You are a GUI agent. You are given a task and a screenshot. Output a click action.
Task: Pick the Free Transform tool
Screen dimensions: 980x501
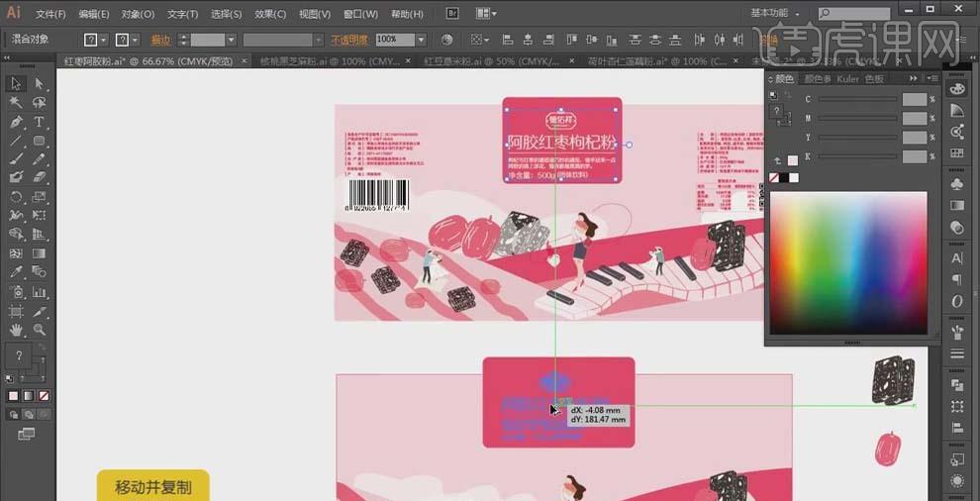[x=39, y=216]
